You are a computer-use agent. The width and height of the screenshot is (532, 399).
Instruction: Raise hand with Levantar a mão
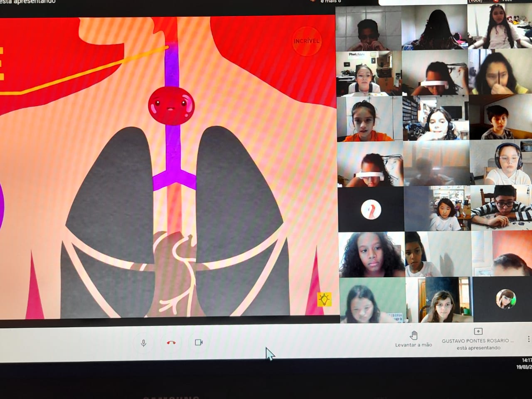(x=413, y=340)
